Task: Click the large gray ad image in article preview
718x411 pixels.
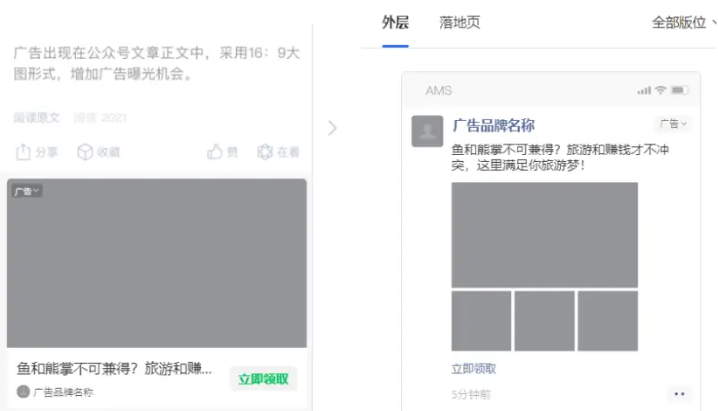Action: [x=157, y=263]
